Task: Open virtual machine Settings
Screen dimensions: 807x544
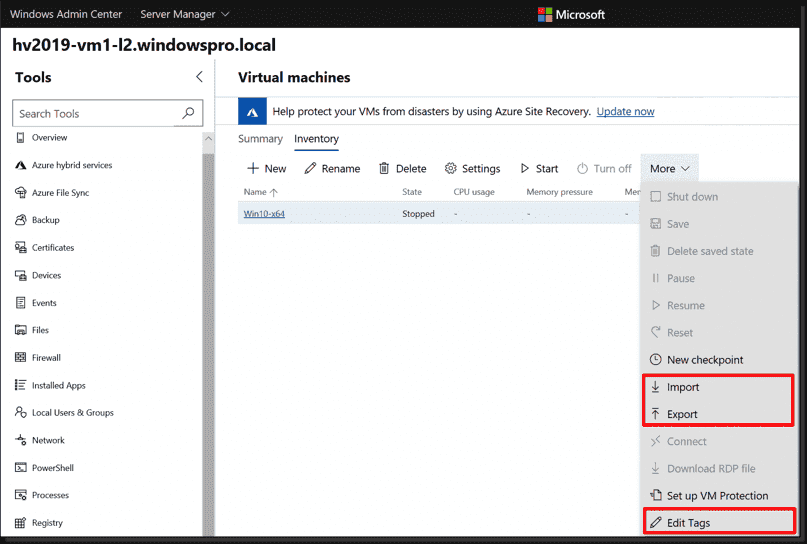Action: [472, 168]
